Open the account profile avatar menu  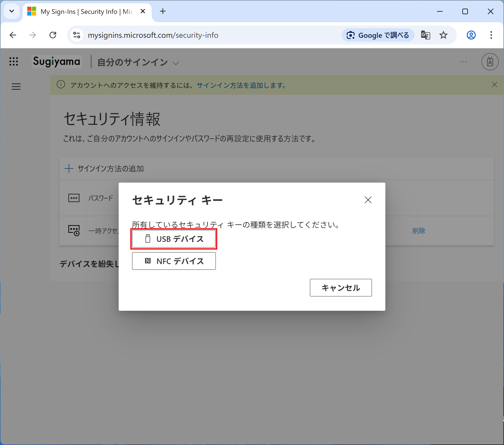[x=490, y=62]
